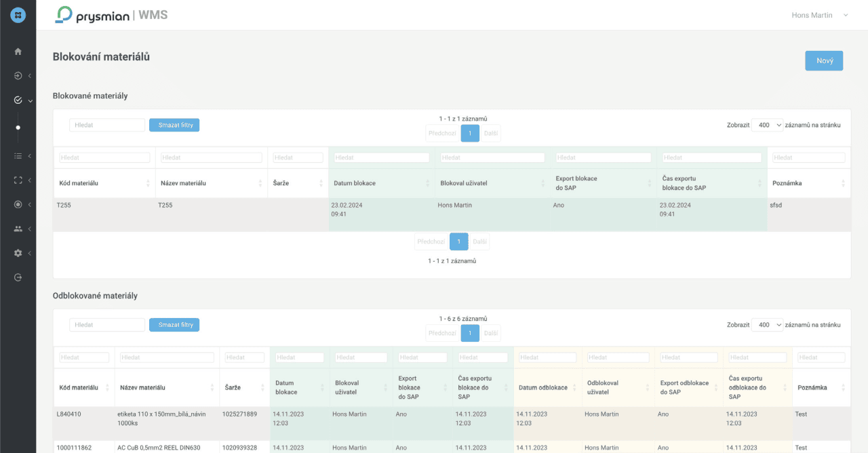Click the Blokoval uživatel filter field in blocked table
The width and height of the screenshot is (868, 453).
[492, 157]
